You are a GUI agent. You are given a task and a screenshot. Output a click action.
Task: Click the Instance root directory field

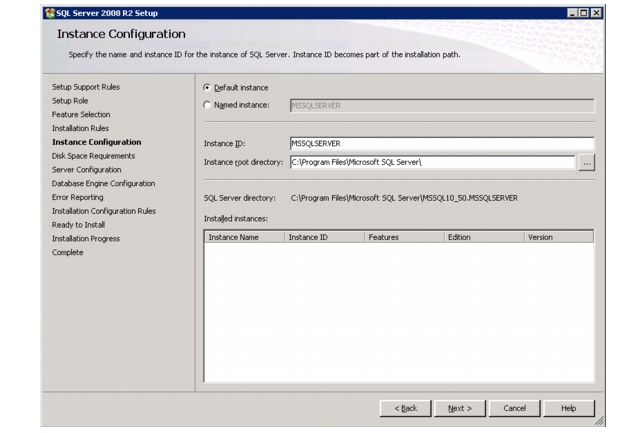click(432, 162)
